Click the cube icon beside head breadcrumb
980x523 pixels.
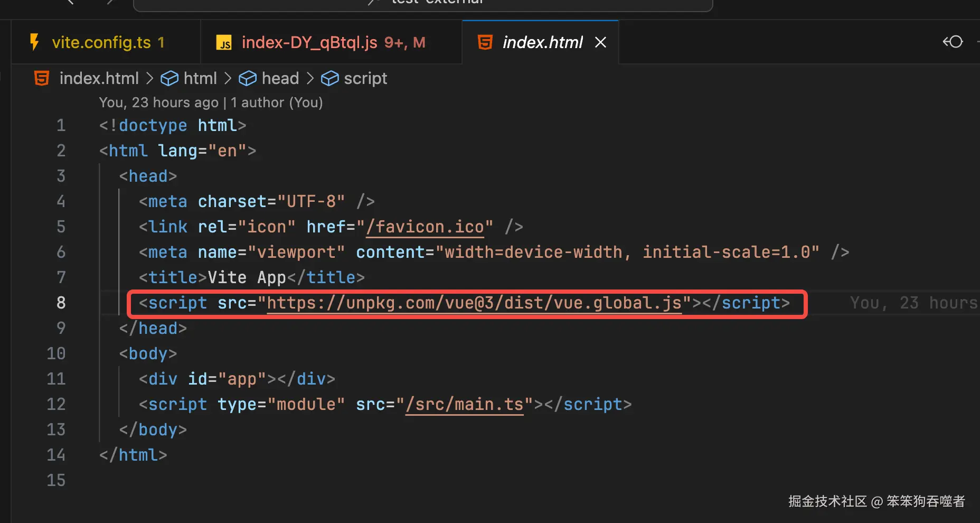click(248, 79)
